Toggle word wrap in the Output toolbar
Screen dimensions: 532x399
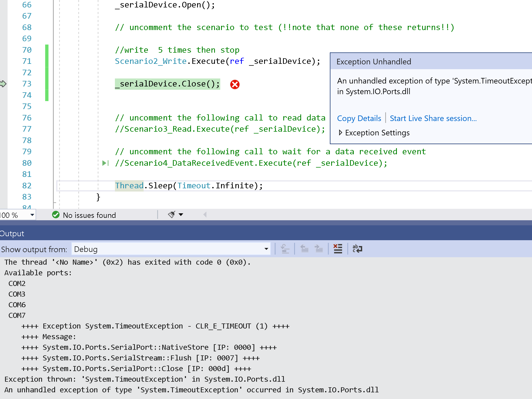tap(357, 249)
